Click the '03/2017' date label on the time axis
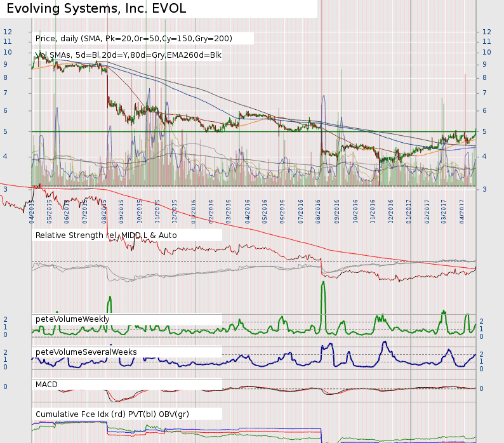The width and height of the screenshot is (504, 443). (x=444, y=211)
